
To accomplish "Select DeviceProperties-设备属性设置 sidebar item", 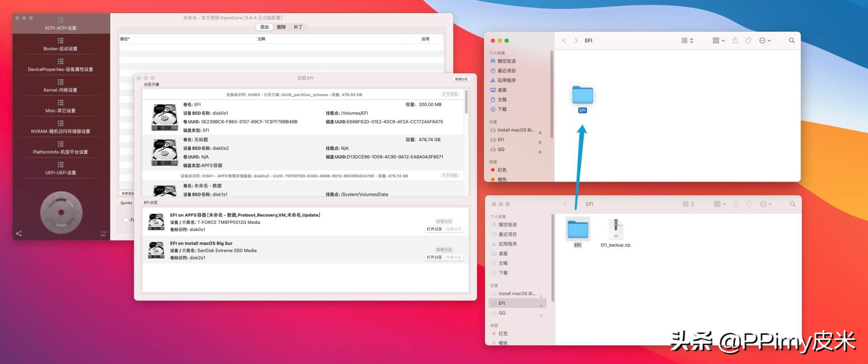I will point(61,65).
